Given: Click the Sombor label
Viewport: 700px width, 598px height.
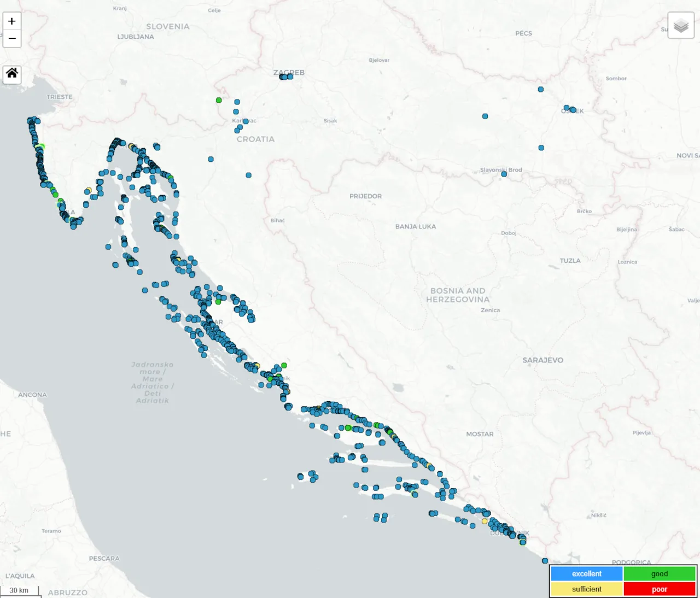Looking at the screenshot, I should [x=616, y=79].
